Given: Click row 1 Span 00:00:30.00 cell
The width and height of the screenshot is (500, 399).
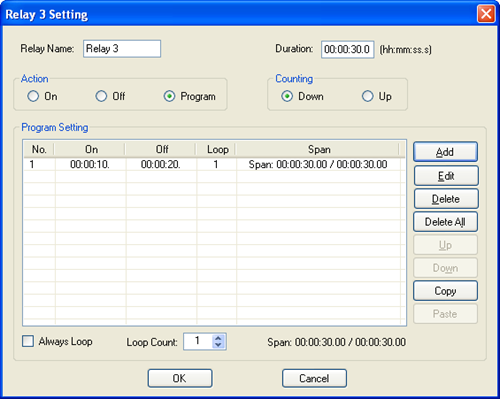Looking at the screenshot, I should (x=318, y=164).
